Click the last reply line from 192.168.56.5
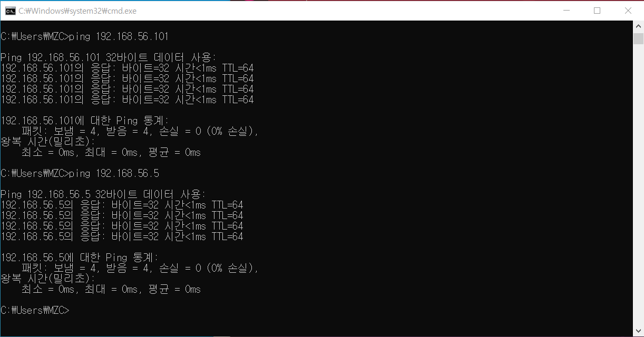The height and width of the screenshot is (337, 644). [x=122, y=237]
